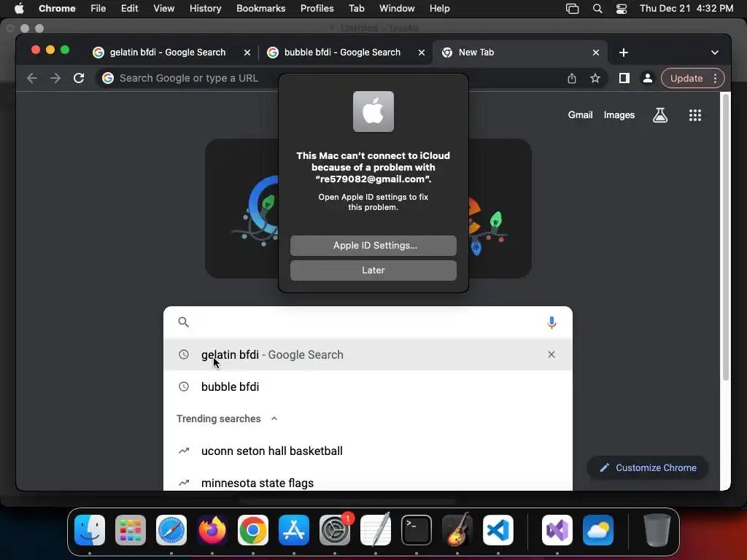Click the magnifier icon in search box
The width and height of the screenshot is (747, 560).
[183, 322]
